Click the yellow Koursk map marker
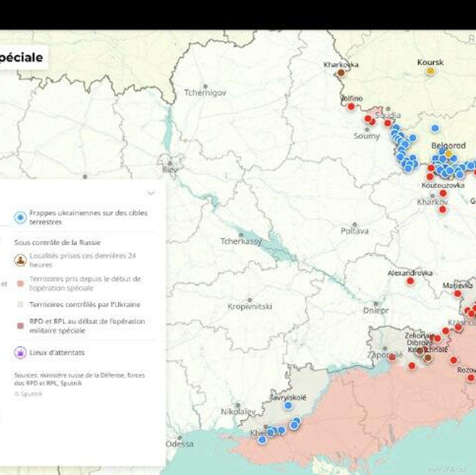The height and width of the screenshot is (475, 476). (430, 71)
